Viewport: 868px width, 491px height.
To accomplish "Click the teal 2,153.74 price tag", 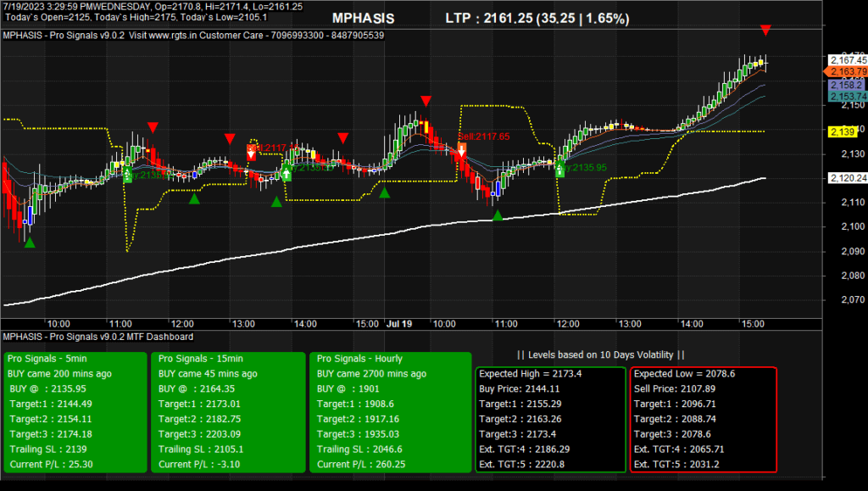I will pyautogui.click(x=848, y=97).
